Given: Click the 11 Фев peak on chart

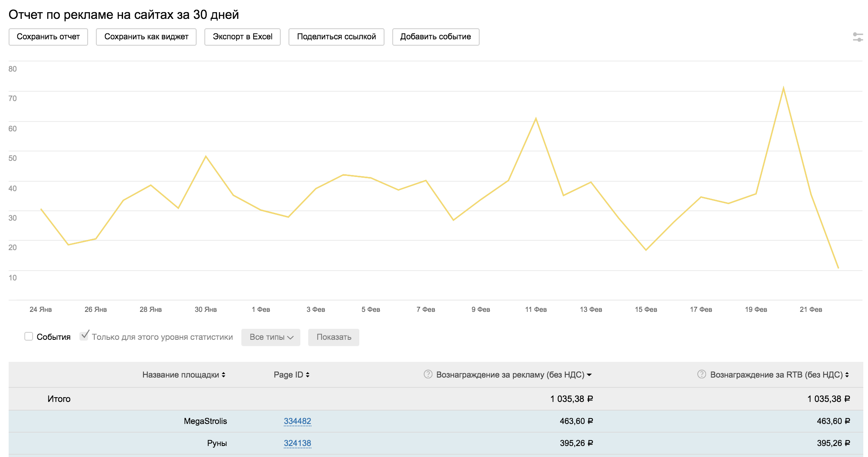Looking at the screenshot, I should pos(536,118).
